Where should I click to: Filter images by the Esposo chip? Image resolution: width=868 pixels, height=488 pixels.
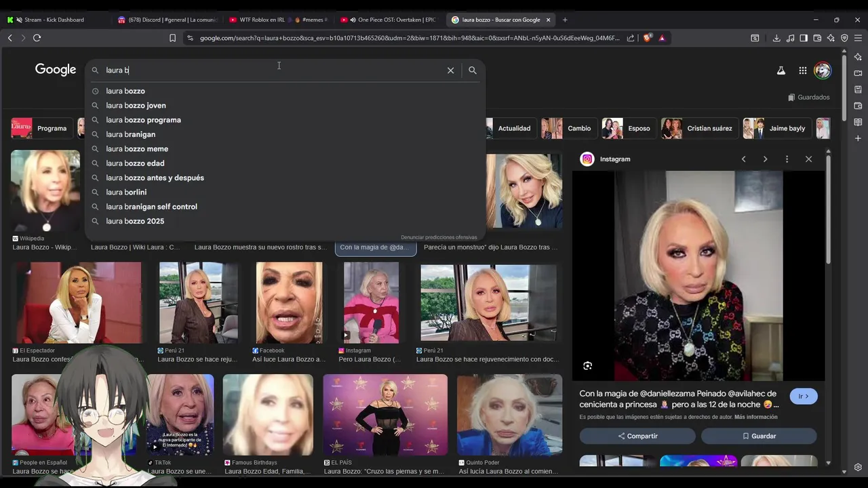[629, 128]
